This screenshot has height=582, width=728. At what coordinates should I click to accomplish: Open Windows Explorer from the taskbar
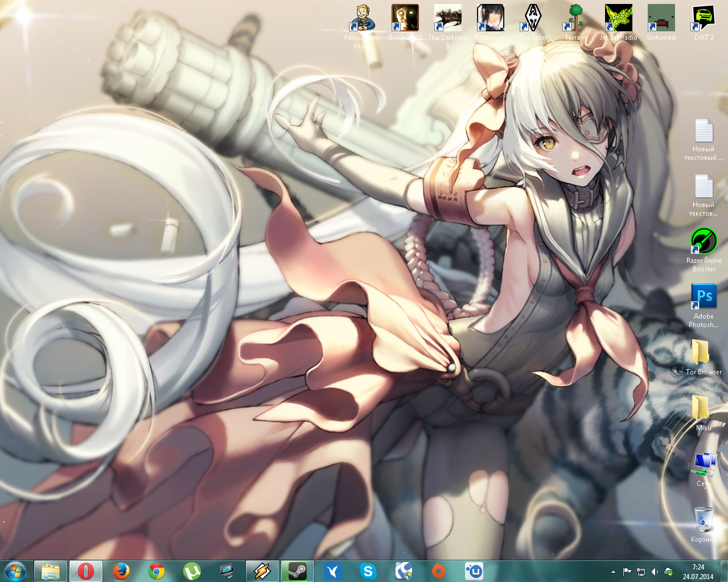pos(51,571)
